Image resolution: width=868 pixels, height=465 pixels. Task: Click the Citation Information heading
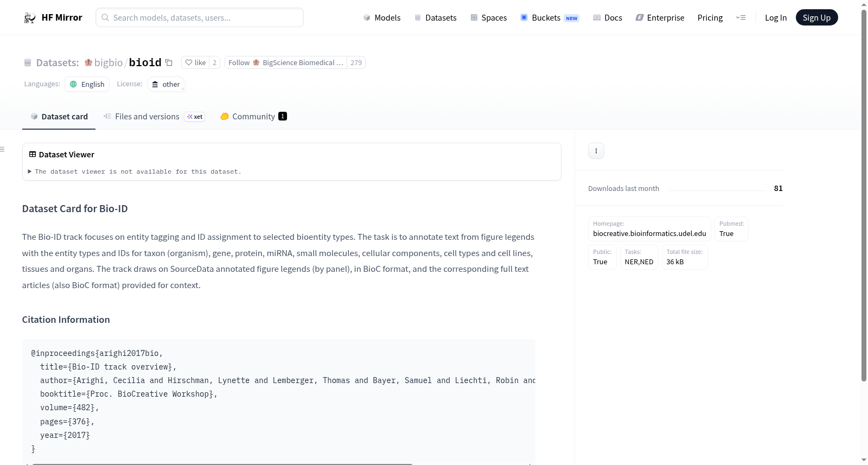[x=66, y=320]
